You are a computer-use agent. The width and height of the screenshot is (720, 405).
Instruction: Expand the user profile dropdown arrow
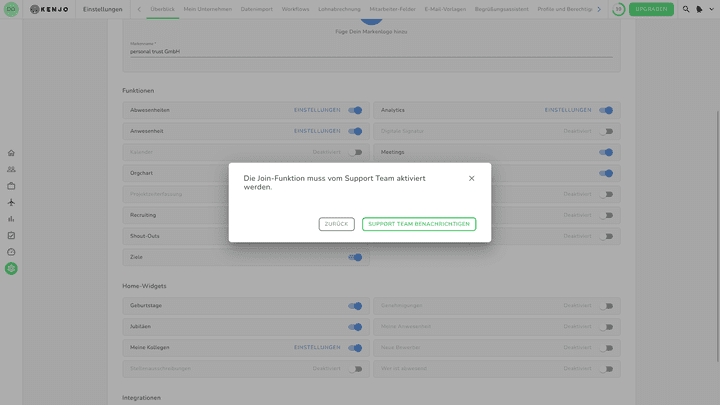point(711,9)
